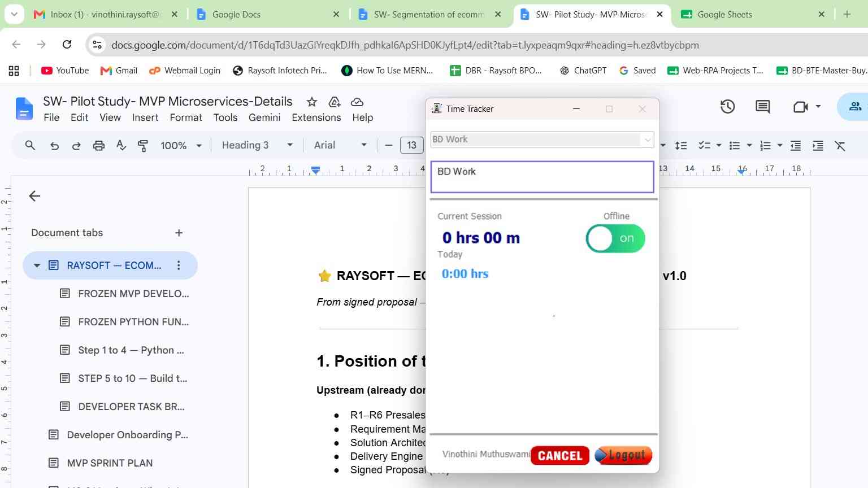Open the Extensions menu
Screen dimensions: 868x488
click(x=316, y=117)
